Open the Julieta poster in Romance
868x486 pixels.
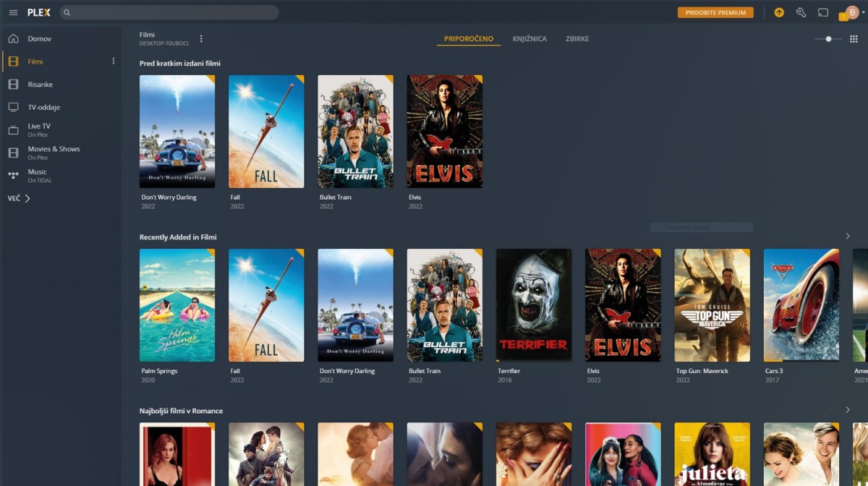pyautogui.click(x=712, y=454)
